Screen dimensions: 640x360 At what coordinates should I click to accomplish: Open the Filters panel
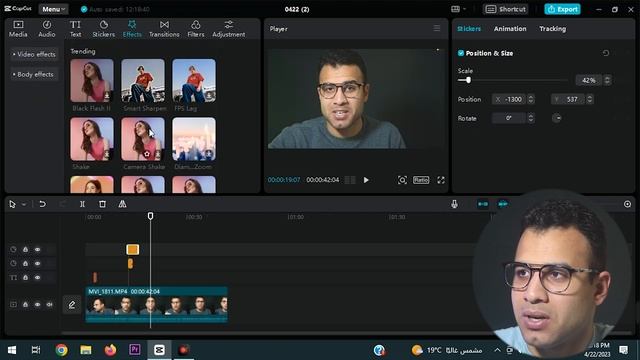196,29
